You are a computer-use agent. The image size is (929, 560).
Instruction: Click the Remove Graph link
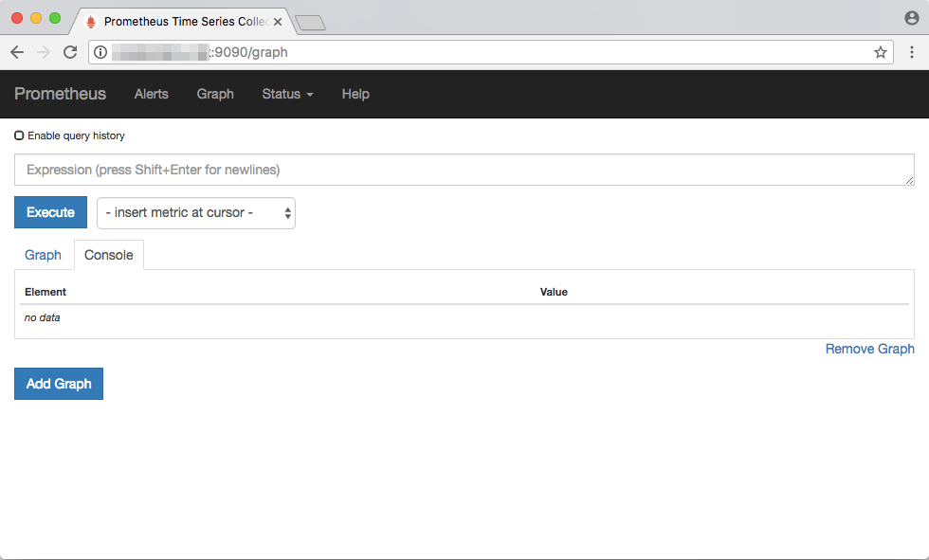pos(870,350)
